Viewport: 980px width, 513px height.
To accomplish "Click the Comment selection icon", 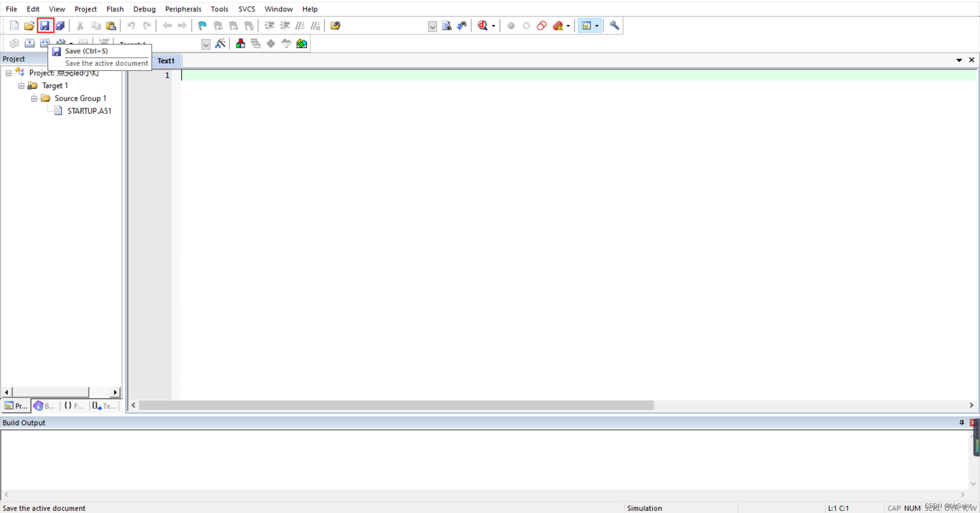I will pos(300,26).
